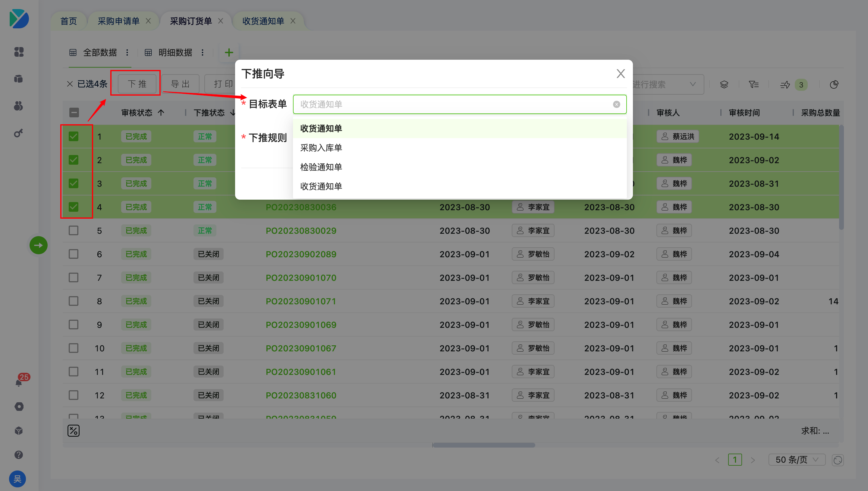Viewport: 868px width, 491px height.
Task: Open the 50 条/页 page size dropdown
Action: (x=797, y=460)
